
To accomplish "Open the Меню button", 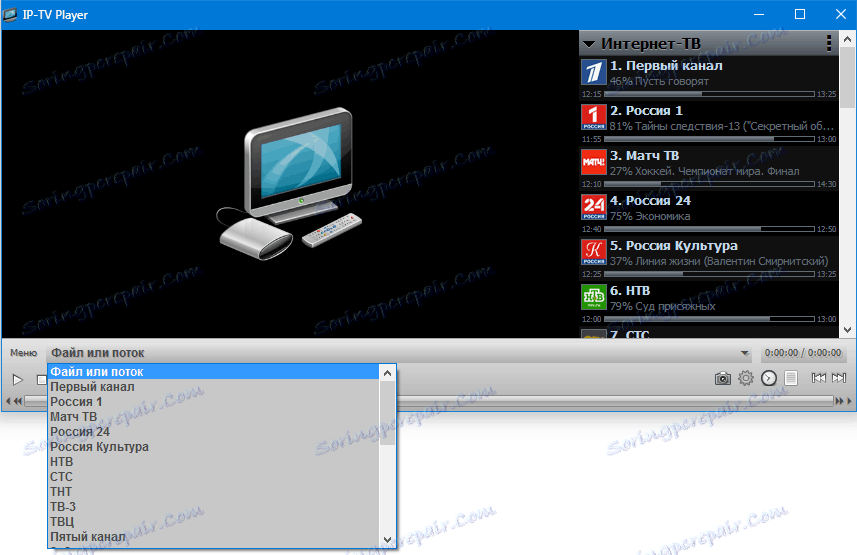I will point(24,353).
